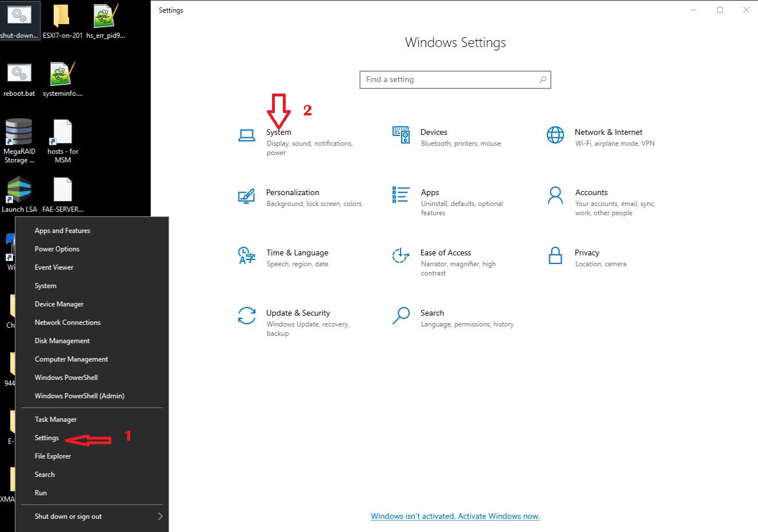Image resolution: width=758 pixels, height=532 pixels.
Task: Select reboot.bat desktop icon
Action: 19,73
